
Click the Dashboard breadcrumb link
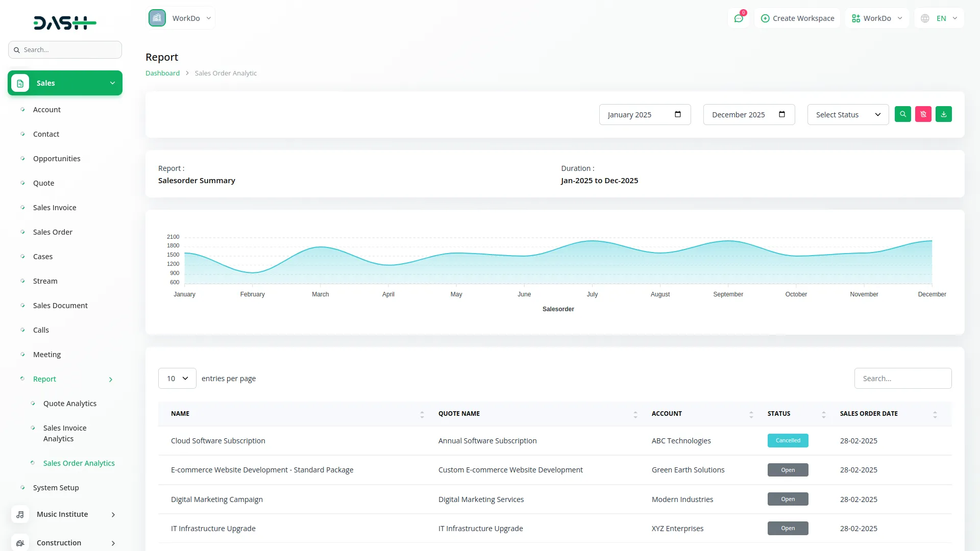coord(162,73)
